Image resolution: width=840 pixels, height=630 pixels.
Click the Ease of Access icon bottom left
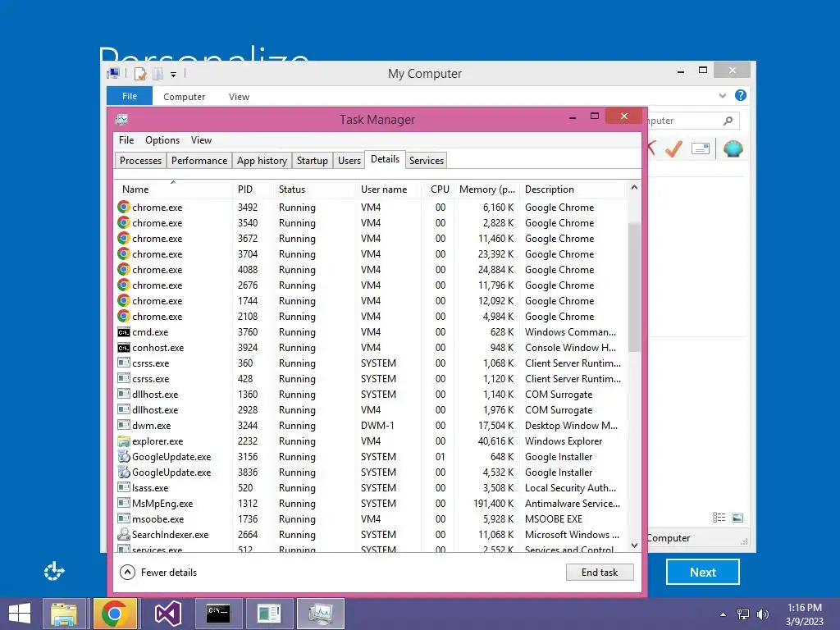point(54,571)
